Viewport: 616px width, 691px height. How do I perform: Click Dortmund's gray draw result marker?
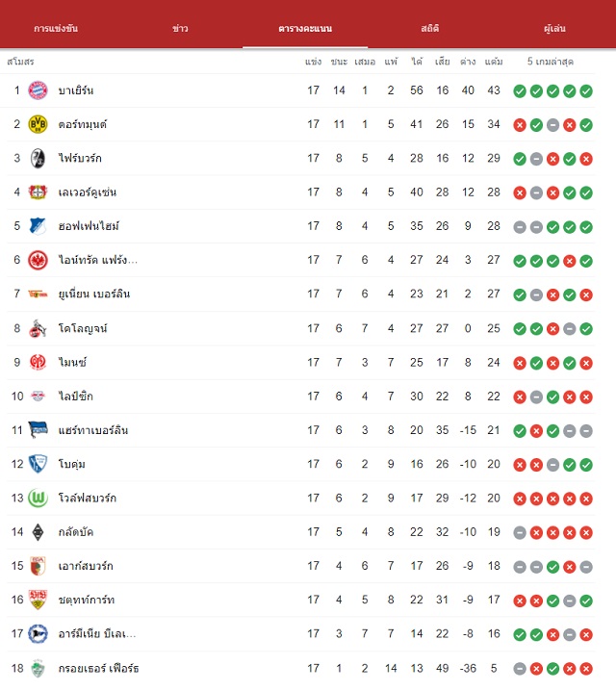tap(553, 125)
